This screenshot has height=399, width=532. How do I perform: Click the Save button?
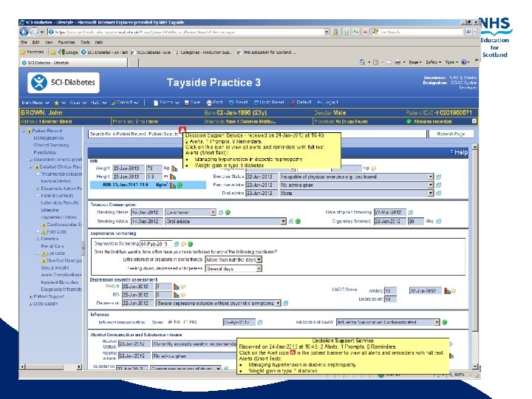(x=192, y=103)
